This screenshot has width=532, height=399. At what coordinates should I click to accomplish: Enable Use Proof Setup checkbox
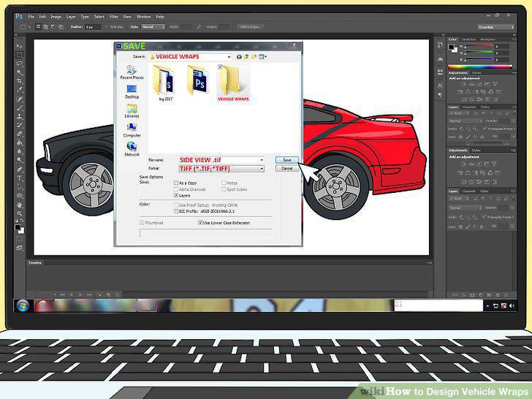176,205
